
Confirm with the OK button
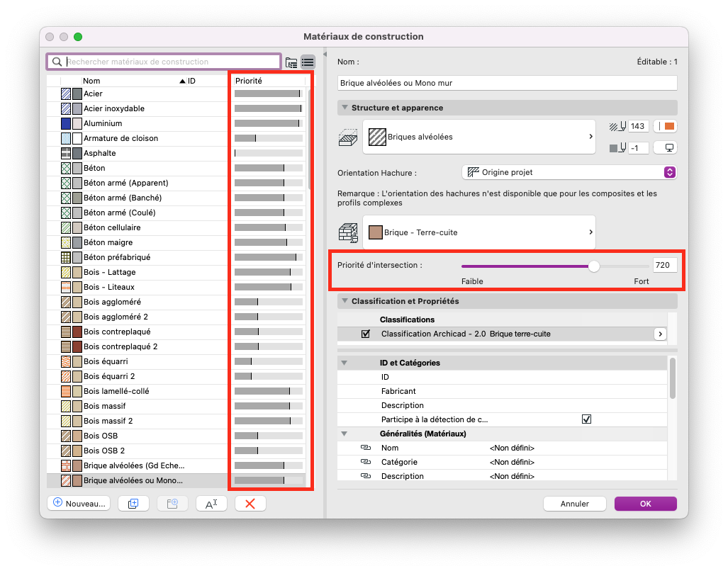pos(645,504)
